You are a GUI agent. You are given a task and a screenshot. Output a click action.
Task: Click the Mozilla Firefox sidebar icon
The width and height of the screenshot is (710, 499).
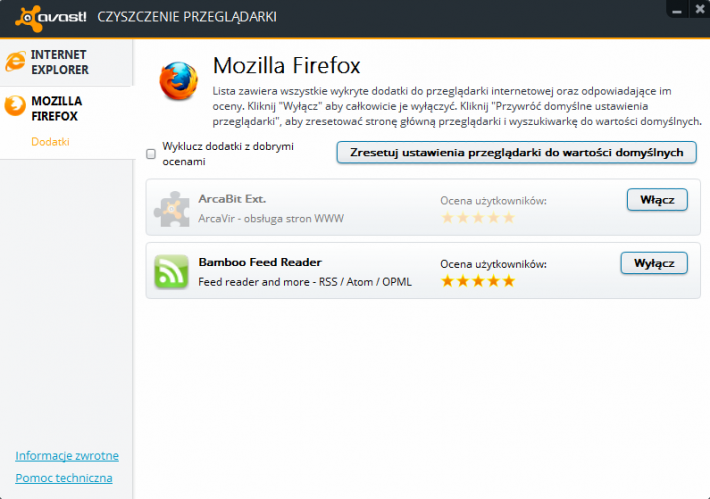point(15,106)
